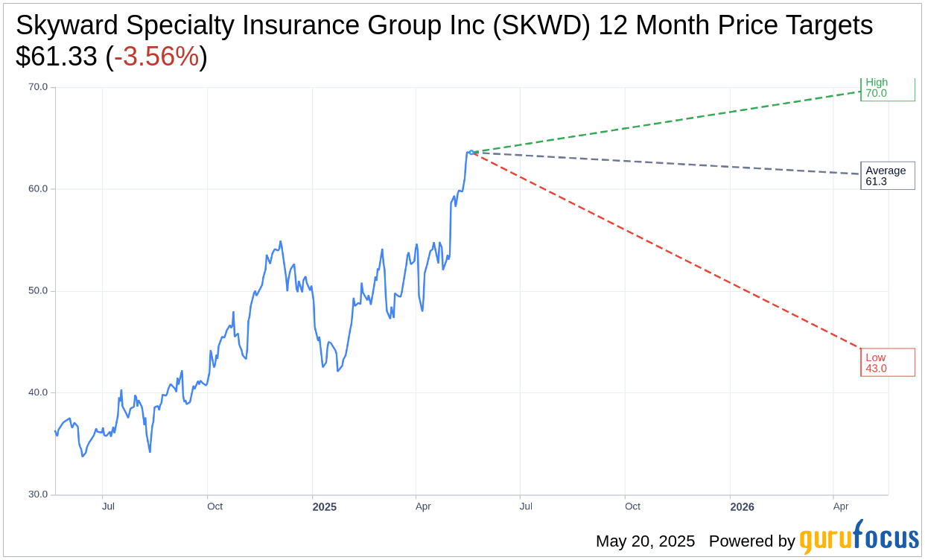Click the $61.33 price text
The height and width of the screenshot is (560, 925).
[x=57, y=57]
